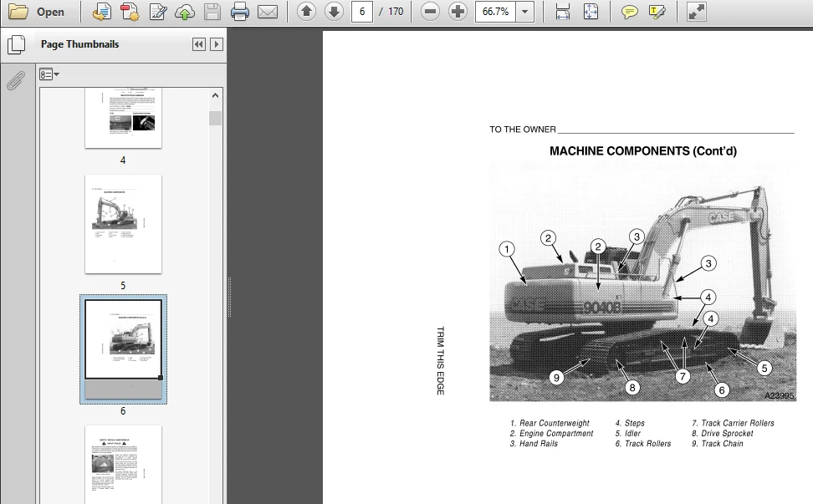Click the thumbnail scrollbar up arrow
The width and height of the screenshot is (813, 504).
click(215, 95)
